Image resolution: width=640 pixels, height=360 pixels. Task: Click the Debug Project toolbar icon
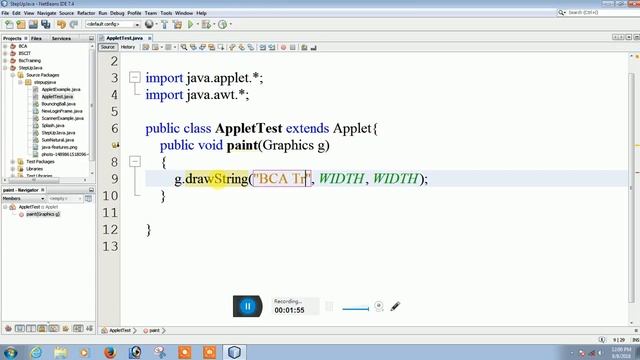pyautogui.click(x=206, y=24)
